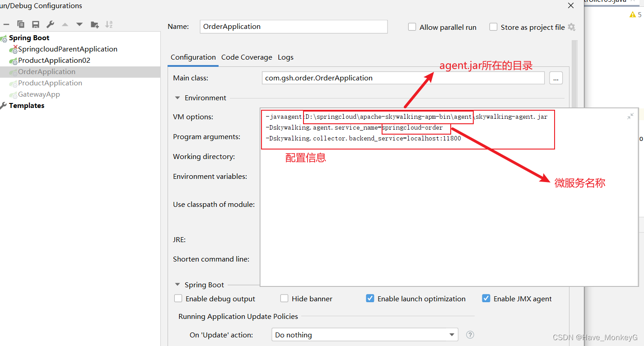Remove the selected configuration with the minus icon
Viewport: 644px width, 346px height.
click(x=6, y=24)
